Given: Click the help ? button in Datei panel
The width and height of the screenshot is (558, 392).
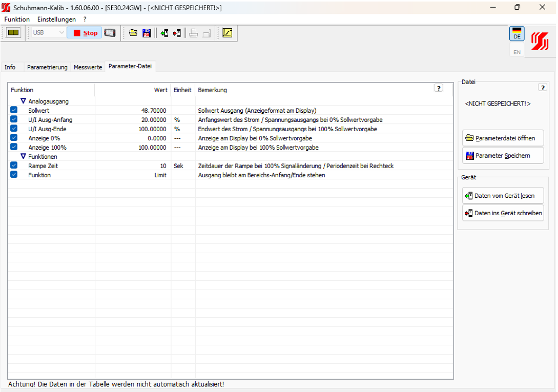Looking at the screenshot, I should (x=542, y=88).
